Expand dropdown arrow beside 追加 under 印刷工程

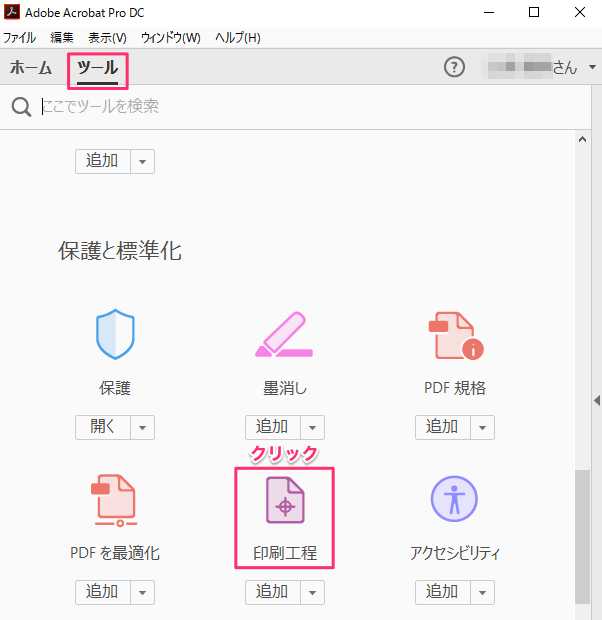click(x=312, y=592)
